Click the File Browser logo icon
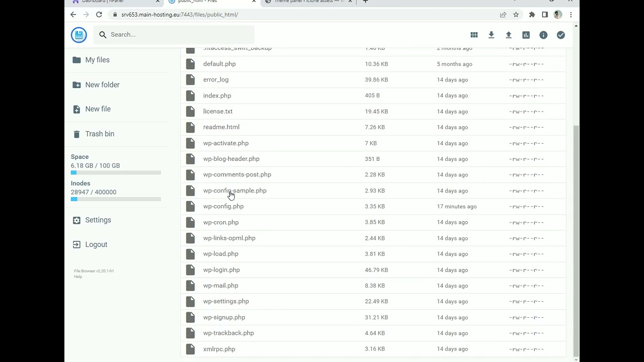 pyautogui.click(x=78, y=35)
